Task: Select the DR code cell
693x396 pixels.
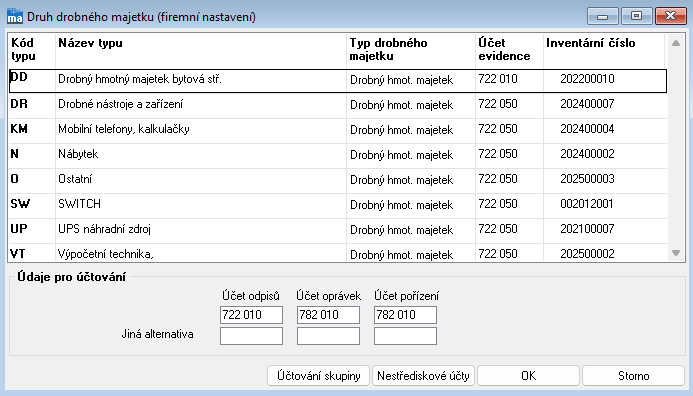Action: [32, 105]
